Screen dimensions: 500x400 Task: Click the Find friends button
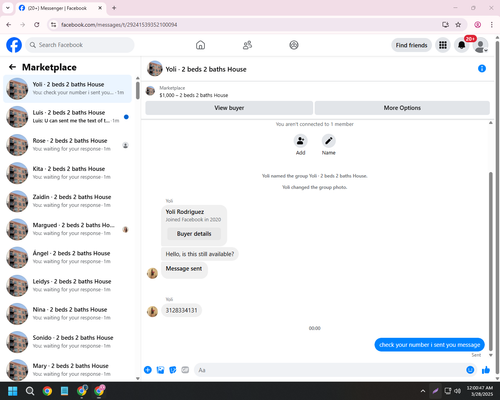(x=411, y=45)
